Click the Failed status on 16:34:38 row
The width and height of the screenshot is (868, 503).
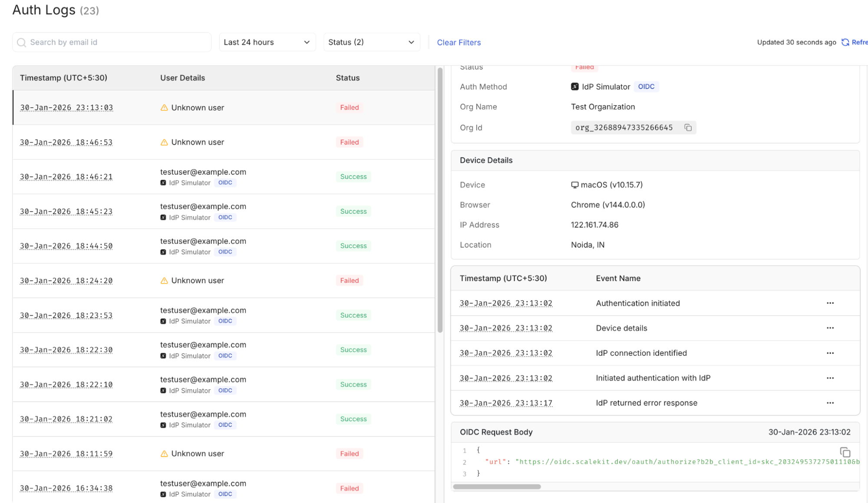349,488
